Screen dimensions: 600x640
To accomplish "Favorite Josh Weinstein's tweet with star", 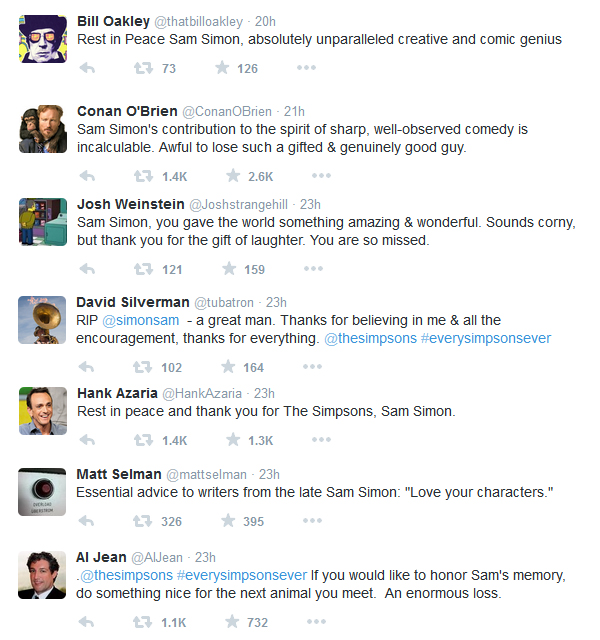I will (x=229, y=269).
